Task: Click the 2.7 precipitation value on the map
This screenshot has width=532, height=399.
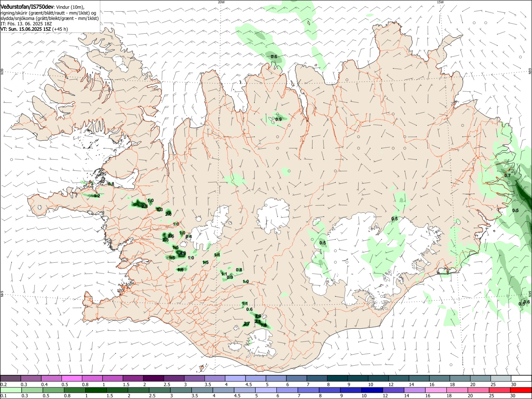Action: 247,324
